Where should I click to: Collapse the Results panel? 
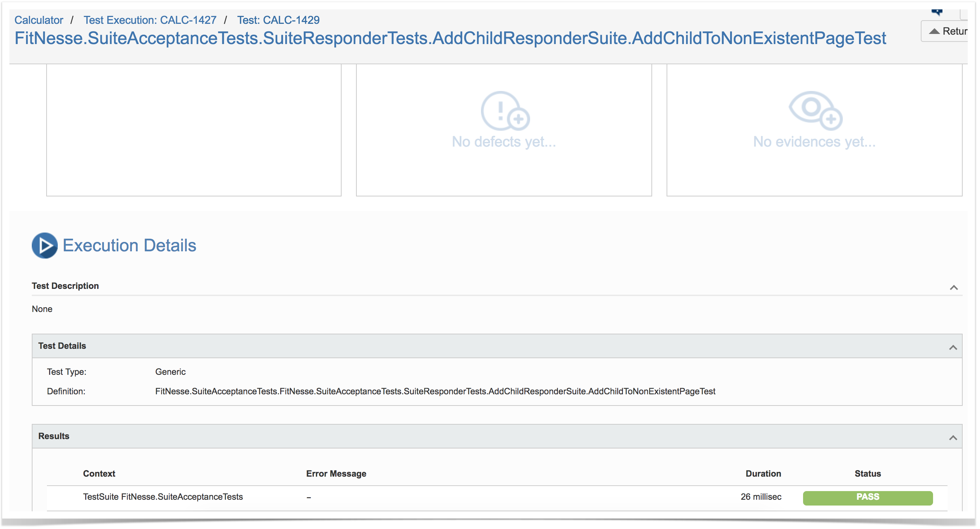pyautogui.click(x=953, y=438)
